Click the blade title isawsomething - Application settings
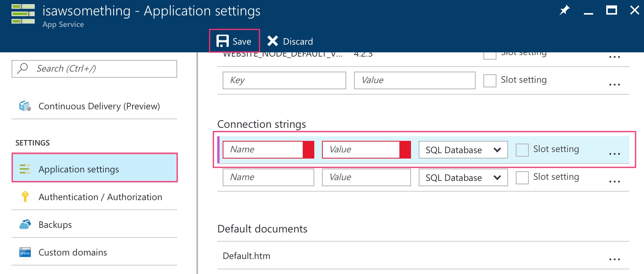Screen dimensions: 644x274 pos(151,11)
